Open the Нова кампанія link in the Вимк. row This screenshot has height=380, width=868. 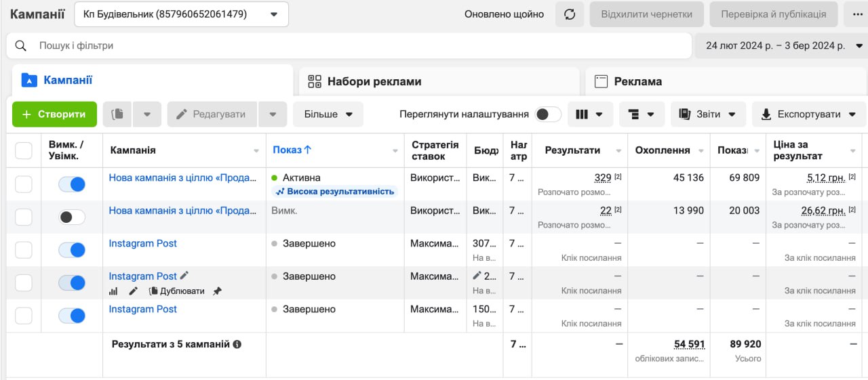coord(183,211)
